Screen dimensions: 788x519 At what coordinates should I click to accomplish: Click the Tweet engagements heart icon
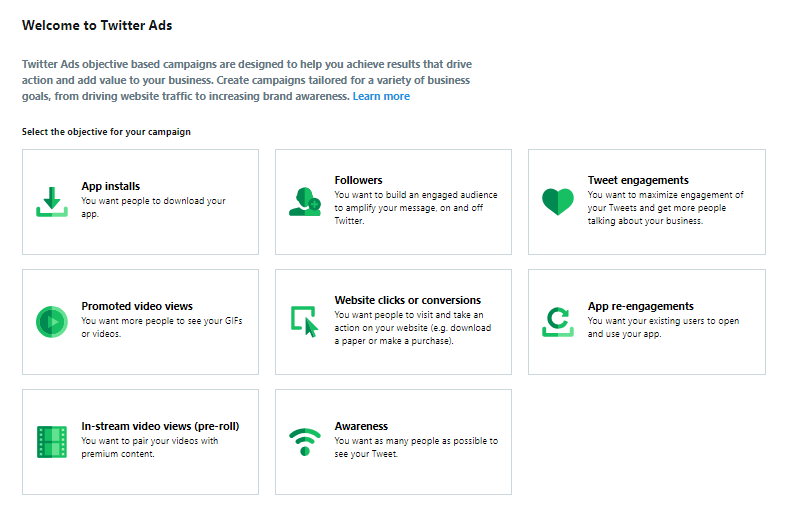[558, 201]
